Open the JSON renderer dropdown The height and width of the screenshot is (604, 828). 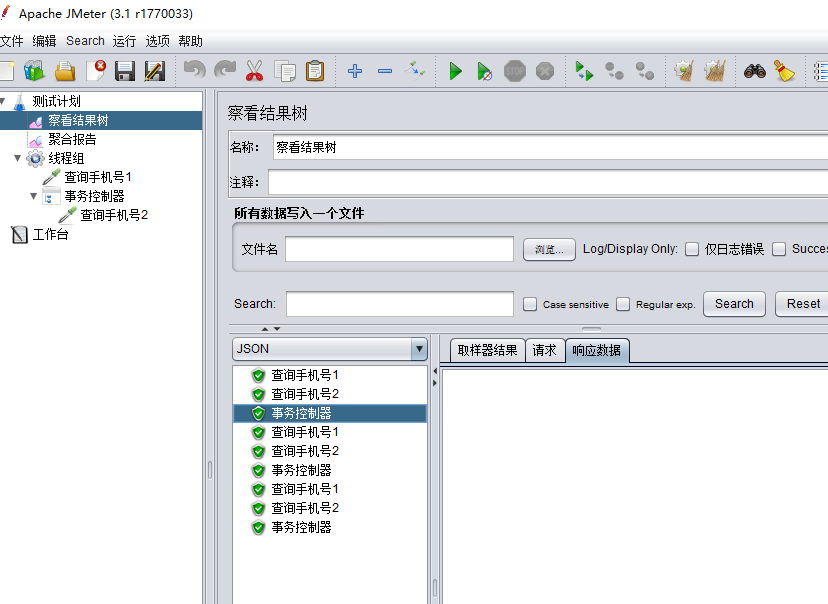(x=419, y=349)
